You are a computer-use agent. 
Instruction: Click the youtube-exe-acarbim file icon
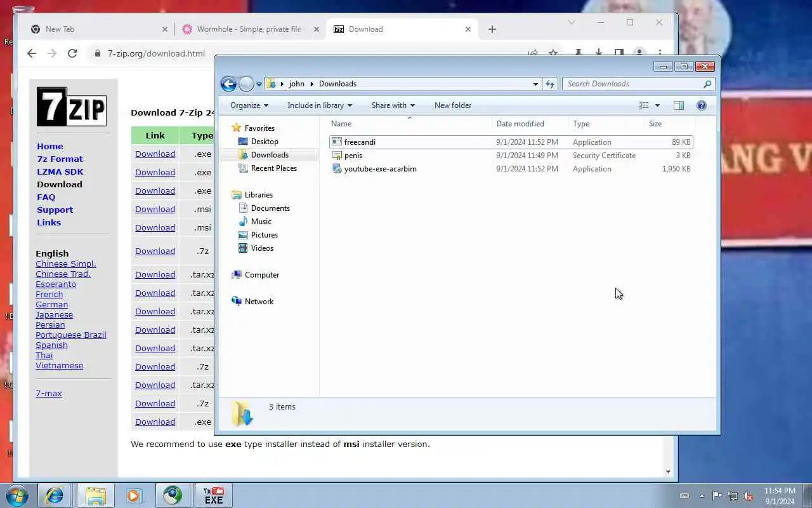click(x=337, y=169)
